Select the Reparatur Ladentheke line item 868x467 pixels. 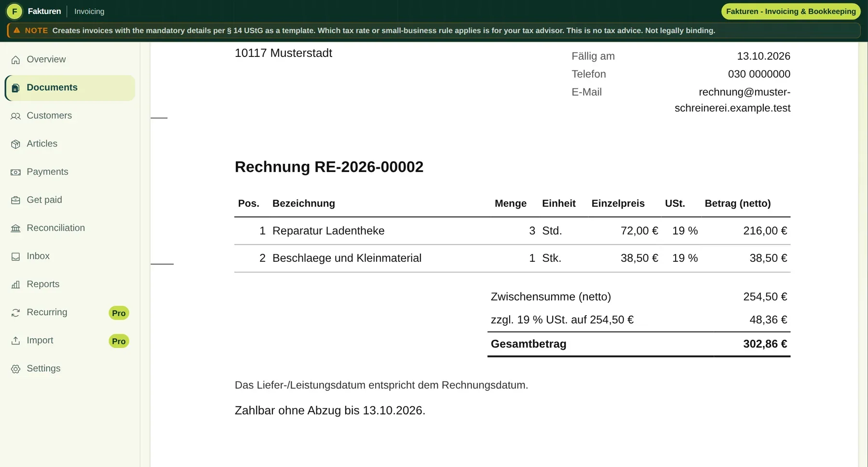tap(512, 231)
